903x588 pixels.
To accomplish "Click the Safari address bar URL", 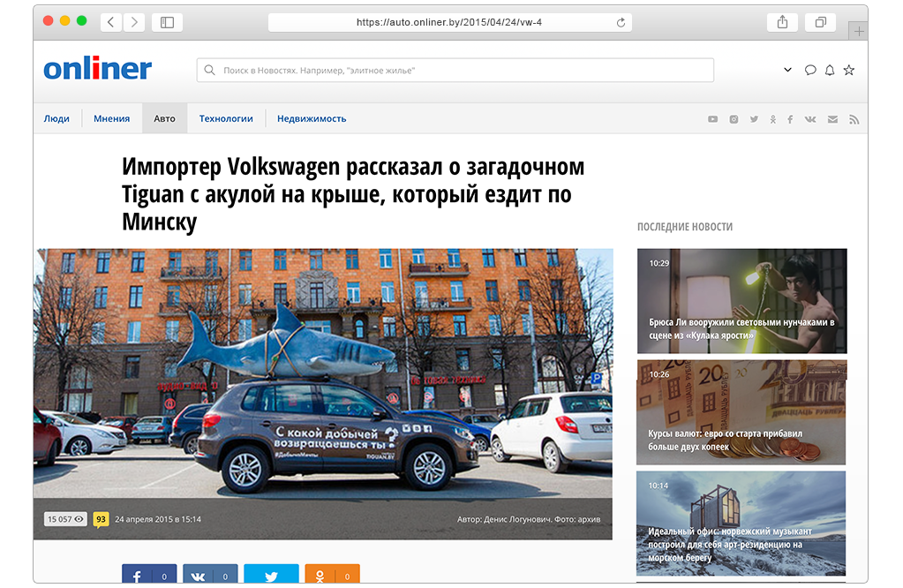I will pos(449,22).
